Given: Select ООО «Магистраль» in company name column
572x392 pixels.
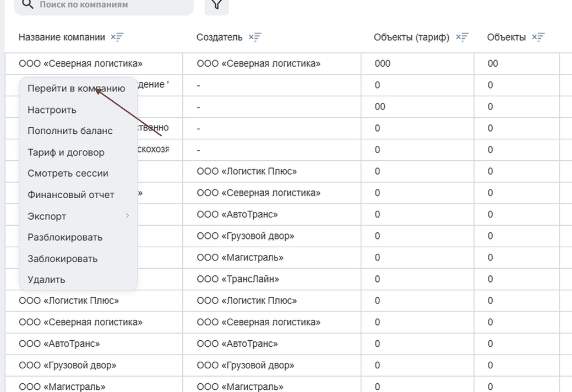Looking at the screenshot, I should [x=62, y=386].
